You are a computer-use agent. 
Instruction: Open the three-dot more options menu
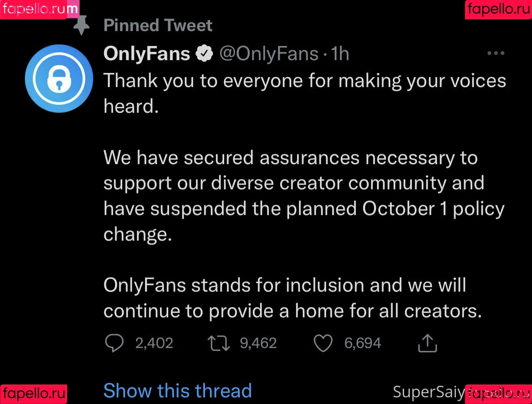(496, 54)
